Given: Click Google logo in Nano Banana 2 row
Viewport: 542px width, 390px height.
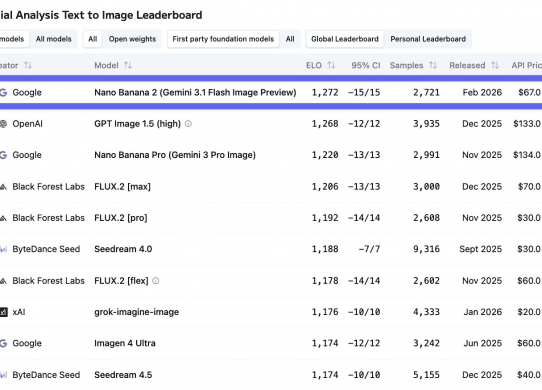Looking at the screenshot, I should (3, 92).
